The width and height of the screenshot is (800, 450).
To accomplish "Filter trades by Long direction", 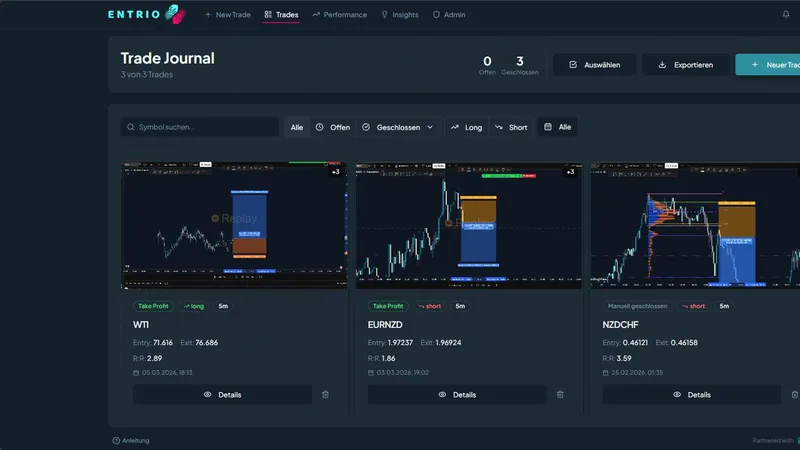I will tap(466, 127).
